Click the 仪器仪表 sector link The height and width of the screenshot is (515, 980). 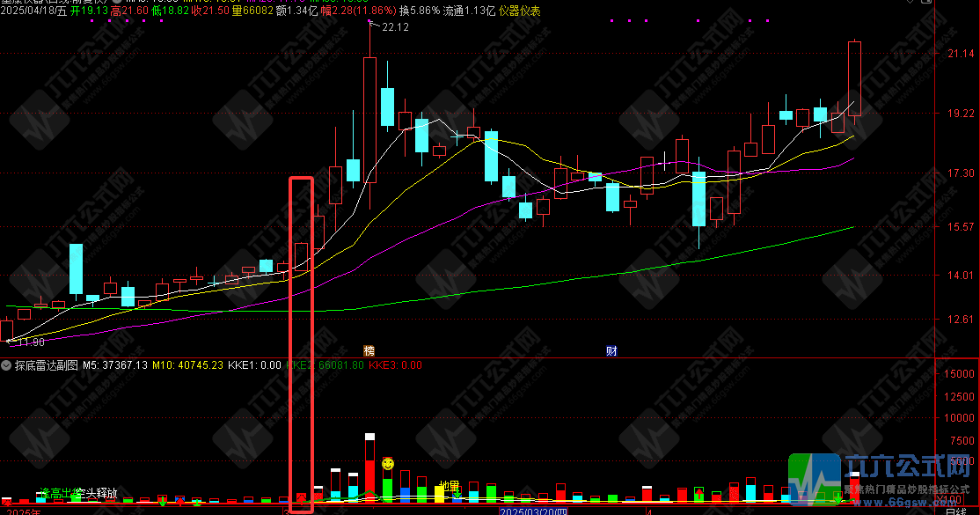click(520, 11)
